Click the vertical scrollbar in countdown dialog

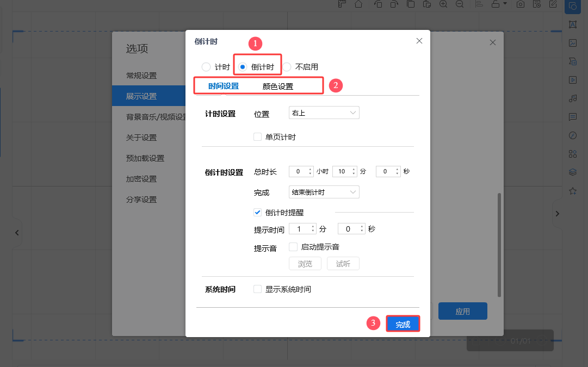tap(499, 245)
